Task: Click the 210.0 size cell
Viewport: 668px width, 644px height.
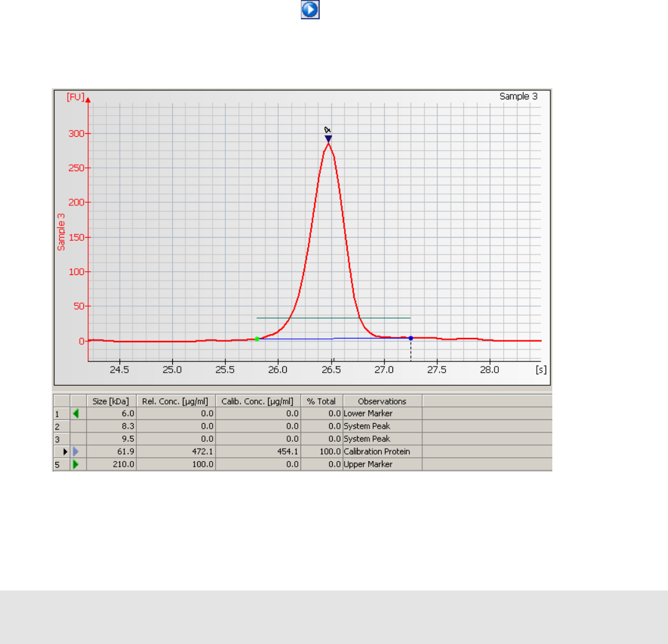Action: [x=111, y=464]
